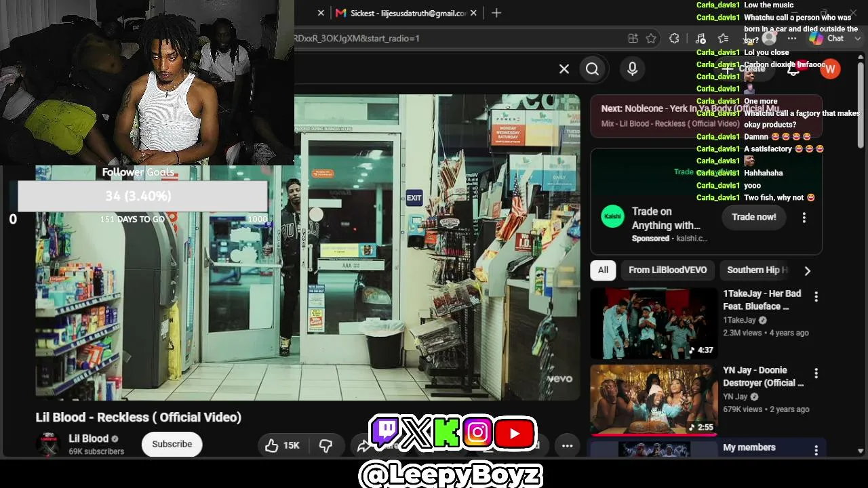The width and height of the screenshot is (868, 488).
Task: Open more actions below the video player
Action: click(x=568, y=445)
